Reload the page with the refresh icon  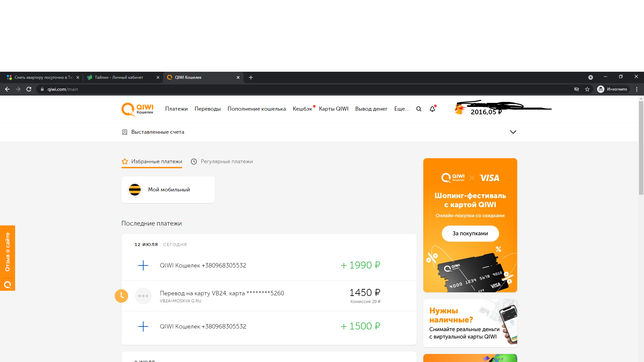[x=29, y=89]
